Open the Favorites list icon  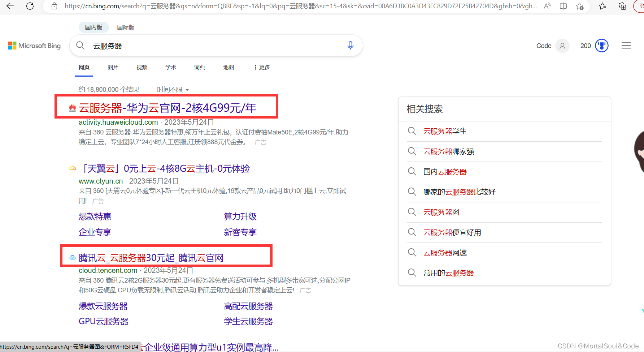click(x=602, y=6)
